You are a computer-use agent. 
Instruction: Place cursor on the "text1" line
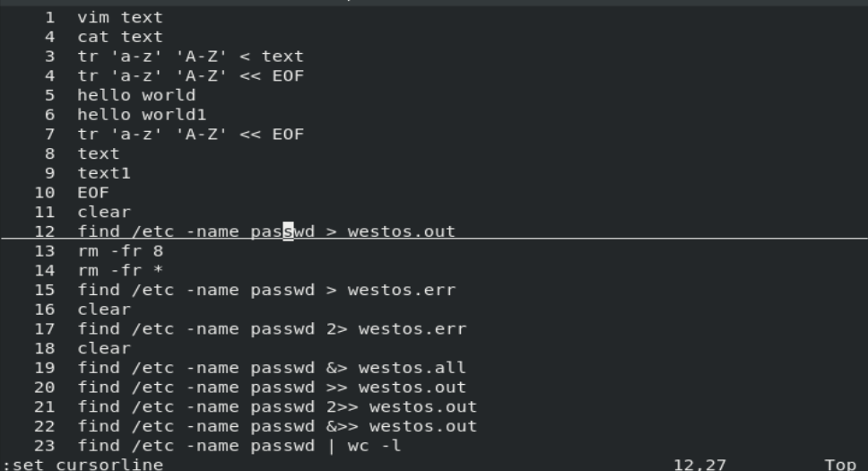coord(104,173)
